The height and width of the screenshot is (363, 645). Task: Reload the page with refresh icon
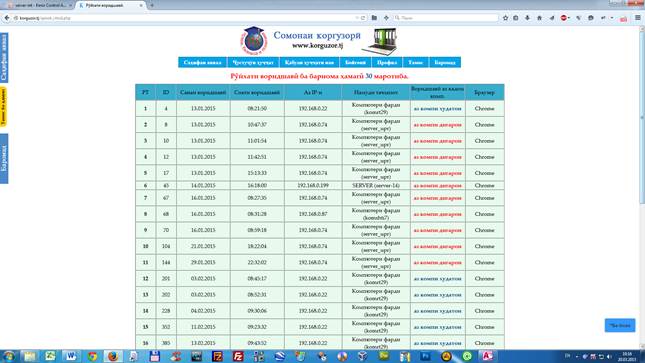coord(363,18)
